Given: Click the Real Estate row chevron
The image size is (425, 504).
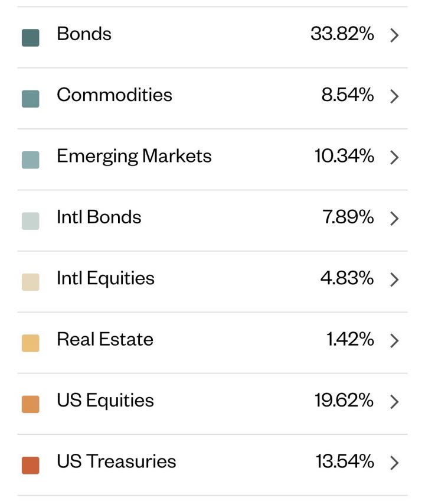Looking at the screenshot, I should tap(395, 341).
